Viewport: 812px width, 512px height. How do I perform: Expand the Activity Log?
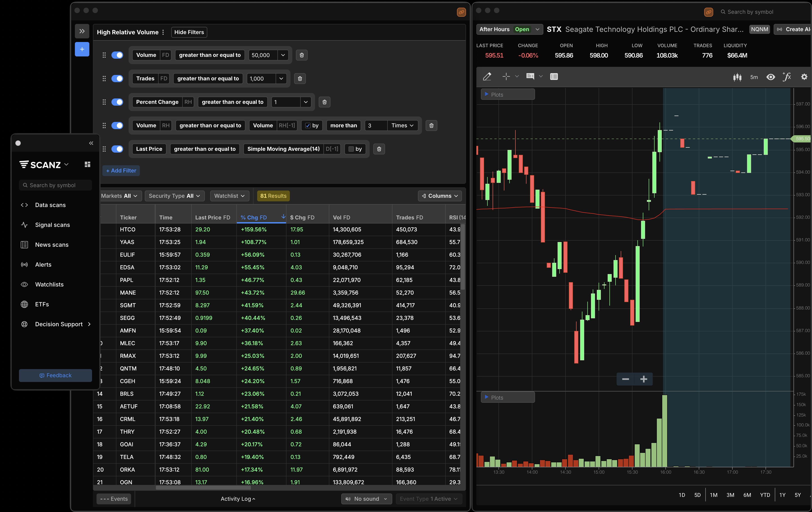coord(238,498)
